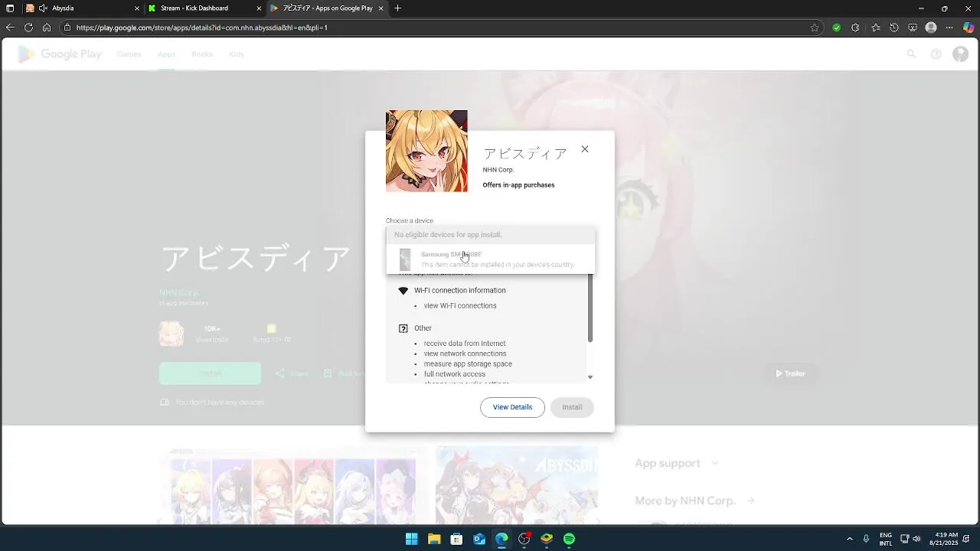
Task: Open the browser profile avatar
Action: point(931,28)
